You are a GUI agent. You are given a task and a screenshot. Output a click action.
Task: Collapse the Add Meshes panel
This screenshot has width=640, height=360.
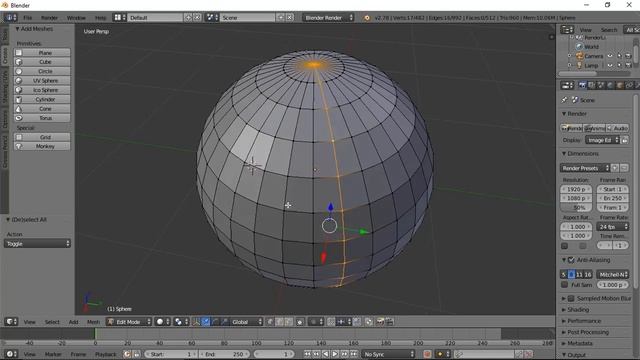tap(18, 29)
